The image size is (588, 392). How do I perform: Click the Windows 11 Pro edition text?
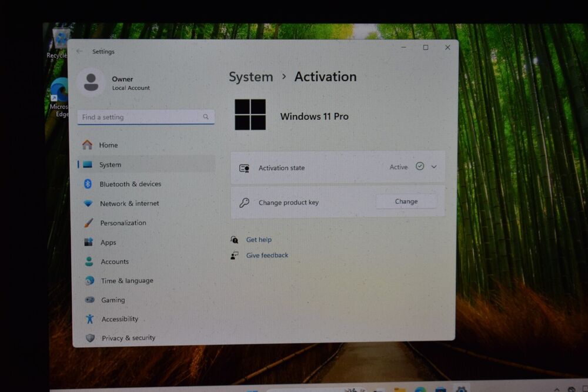[x=314, y=116]
